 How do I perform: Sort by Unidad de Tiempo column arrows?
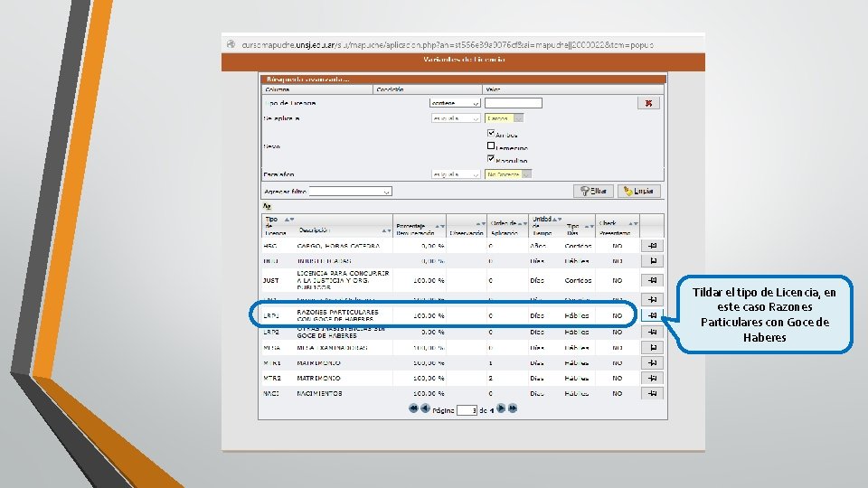(557, 220)
